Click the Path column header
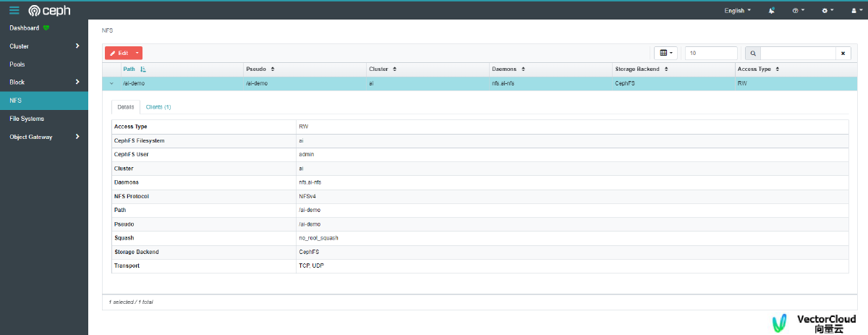This screenshot has height=335, width=868. click(x=129, y=69)
